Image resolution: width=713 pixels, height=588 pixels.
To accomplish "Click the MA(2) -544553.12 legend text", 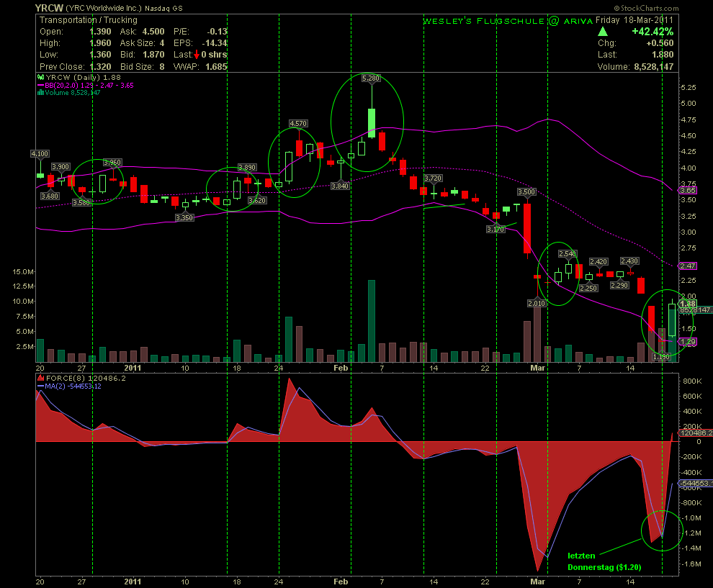I will 73,386.
